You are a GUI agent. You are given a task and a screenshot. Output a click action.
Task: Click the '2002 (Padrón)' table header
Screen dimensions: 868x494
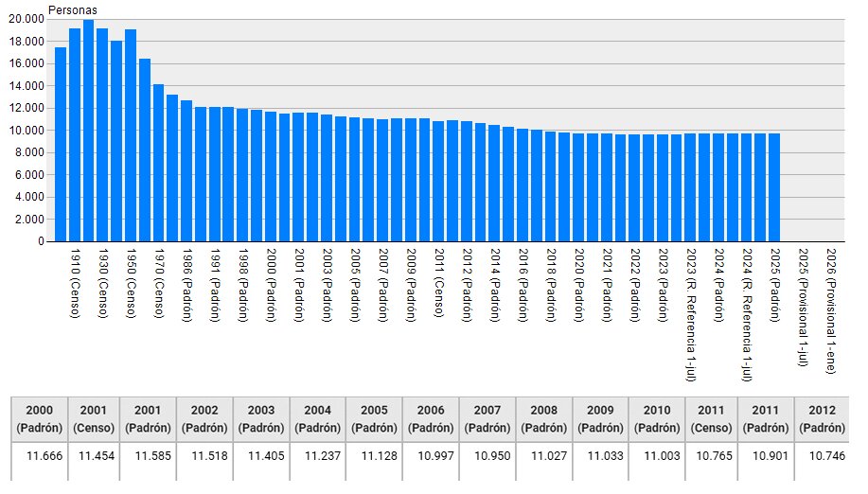(x=204, y=419)
